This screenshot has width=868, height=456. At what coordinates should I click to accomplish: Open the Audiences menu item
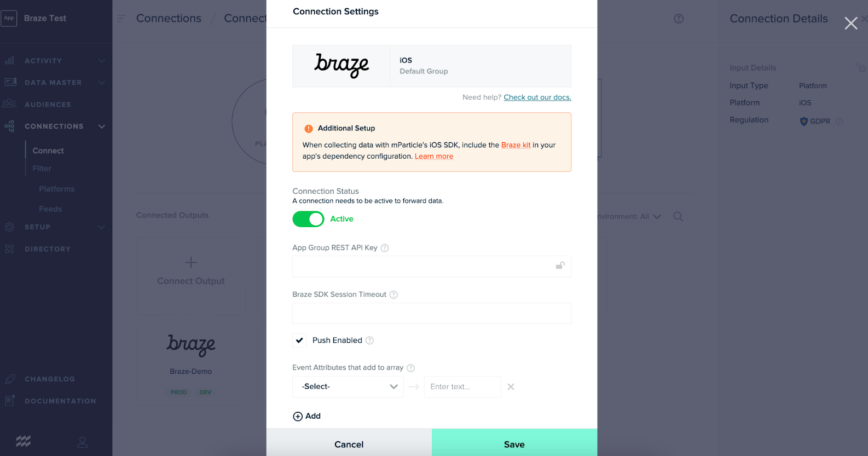[48, 105]
